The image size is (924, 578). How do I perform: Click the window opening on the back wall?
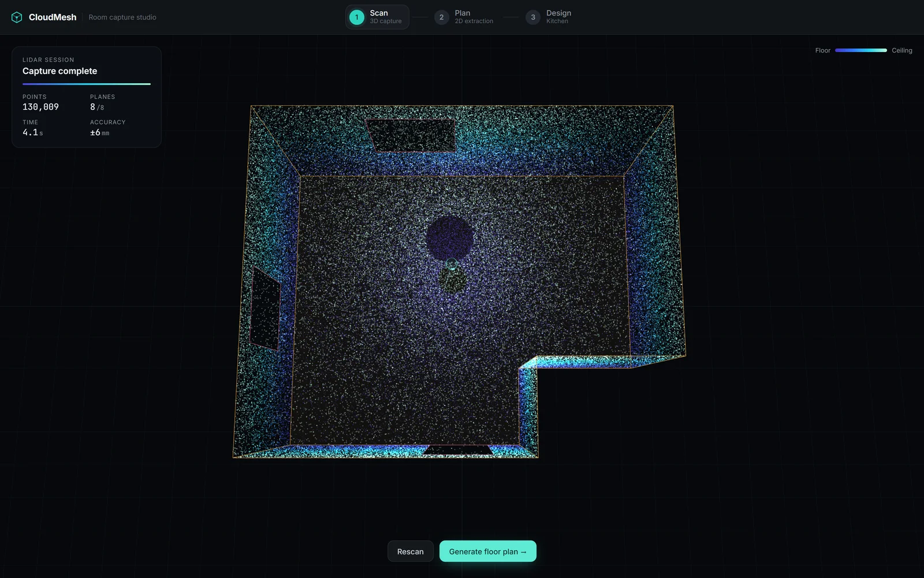(x=411, y=135)
